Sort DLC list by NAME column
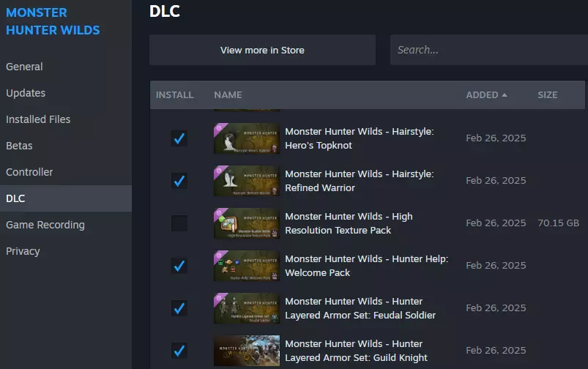 tap(228, 95)
